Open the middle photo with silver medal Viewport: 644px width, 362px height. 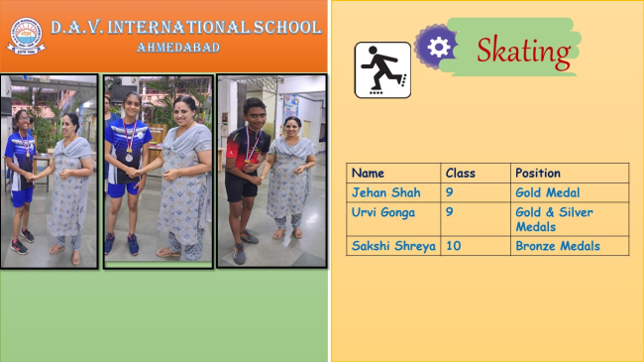click(x=159, y=172)
